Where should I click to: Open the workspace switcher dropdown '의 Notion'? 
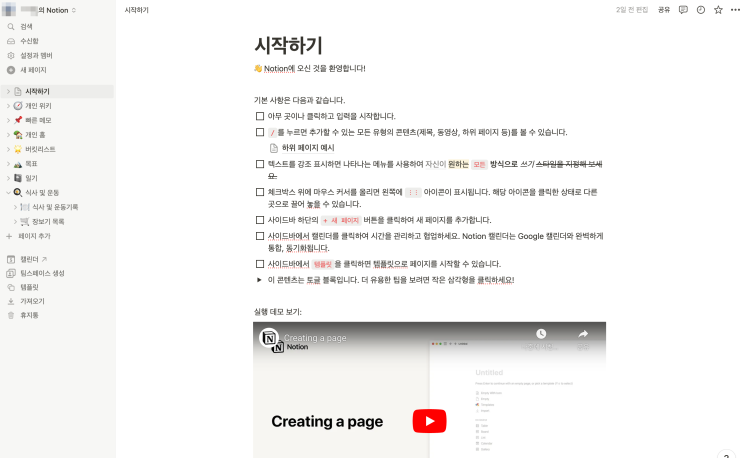tap(48, 10)
